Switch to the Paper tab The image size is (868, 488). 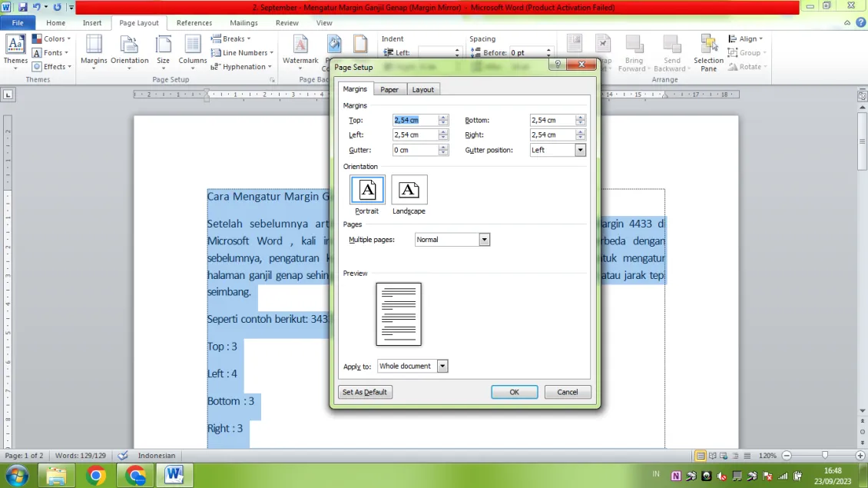(x=389, y=89)
